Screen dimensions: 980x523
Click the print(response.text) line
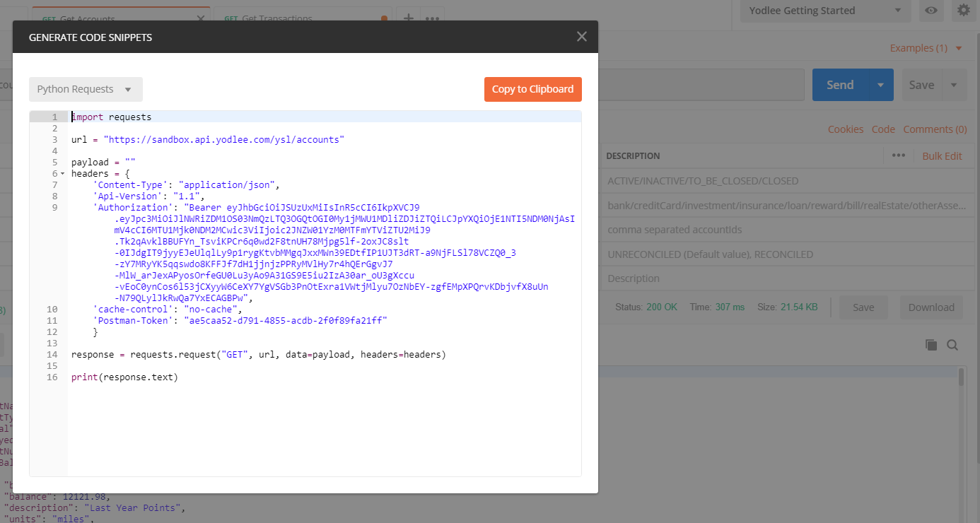point(124,377)
